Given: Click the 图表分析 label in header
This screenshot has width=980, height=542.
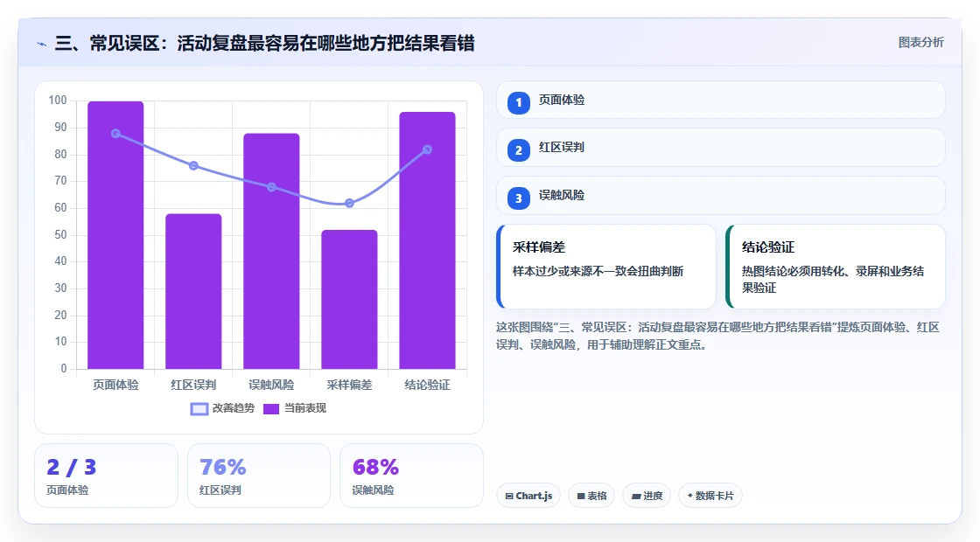Looking at the screenshot, I should tap(920, 43).
